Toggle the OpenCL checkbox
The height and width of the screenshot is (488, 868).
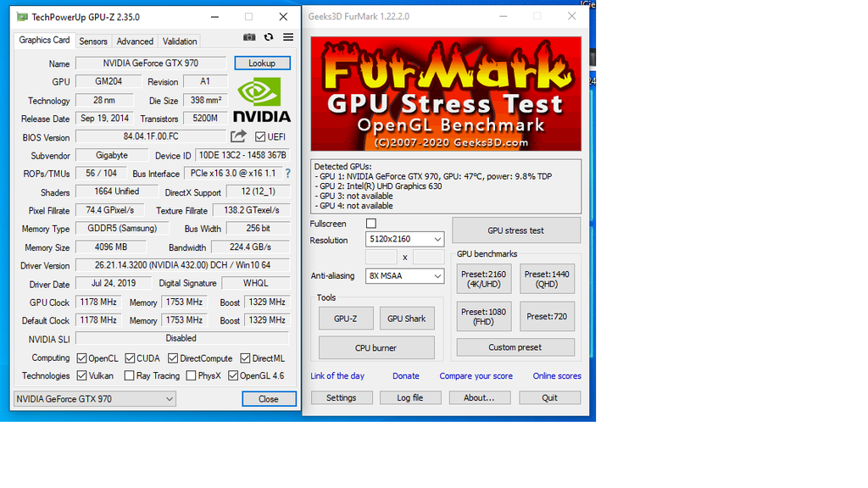(82, 358)
